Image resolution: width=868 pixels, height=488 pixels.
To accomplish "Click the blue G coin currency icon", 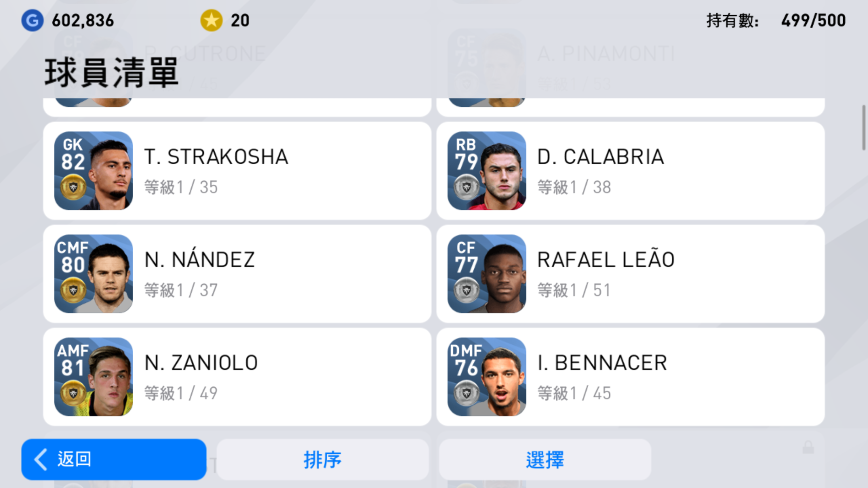I will 32,20.
